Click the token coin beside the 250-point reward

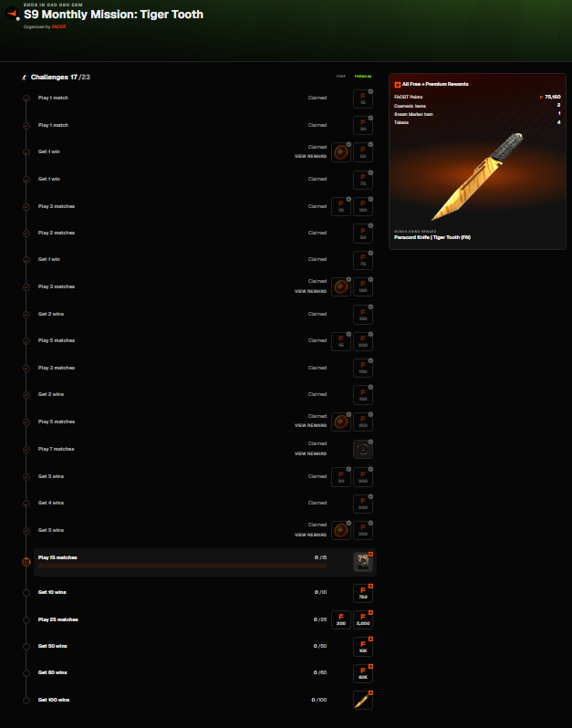click(x=341, y=421)
